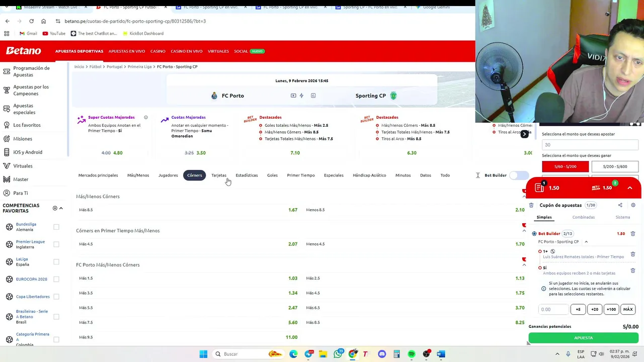Delete the Luis Suárez Remates totales selection
This screenshot has width=644, height=362.
[x=633, y=254]
